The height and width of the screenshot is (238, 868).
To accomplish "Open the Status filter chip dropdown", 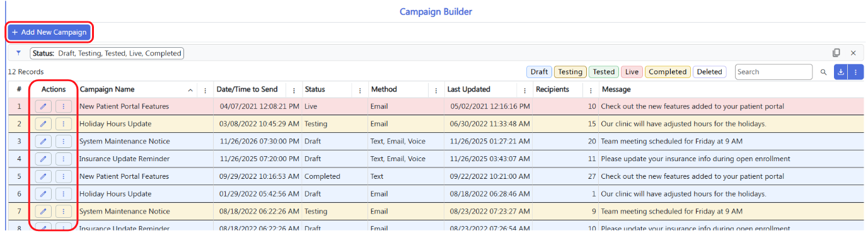I will pyautogui.click(x=107, y=54).
